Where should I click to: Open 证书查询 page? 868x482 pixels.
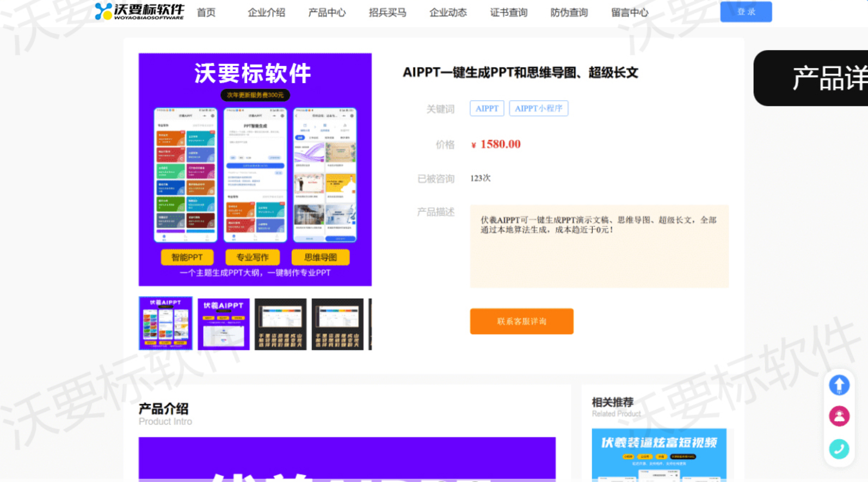(508, 13)
